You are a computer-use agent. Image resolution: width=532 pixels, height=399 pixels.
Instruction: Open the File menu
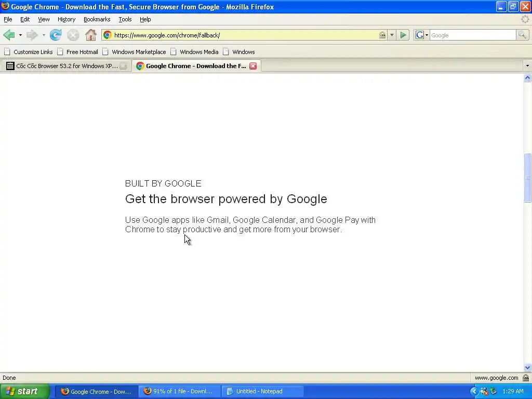(8, 19)
